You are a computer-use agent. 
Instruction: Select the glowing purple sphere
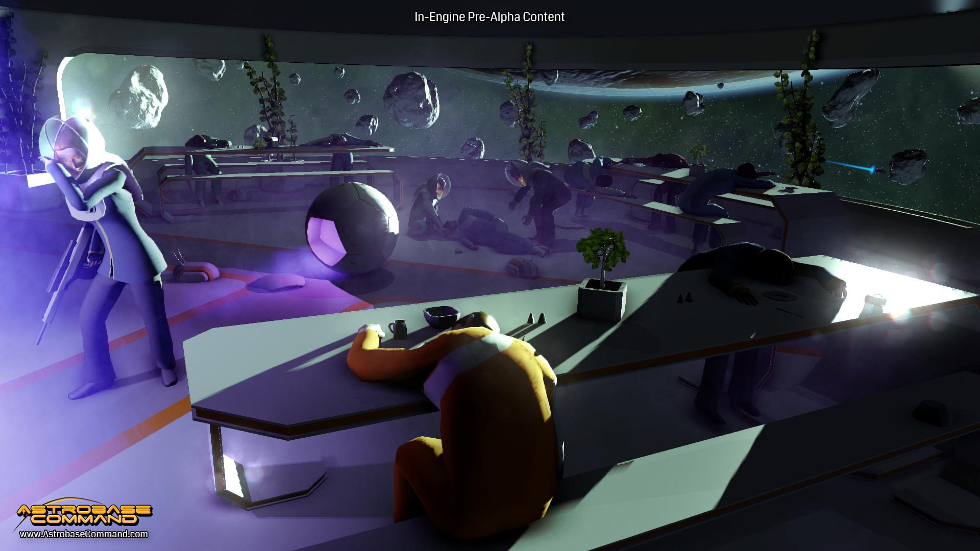pos(352,228)
